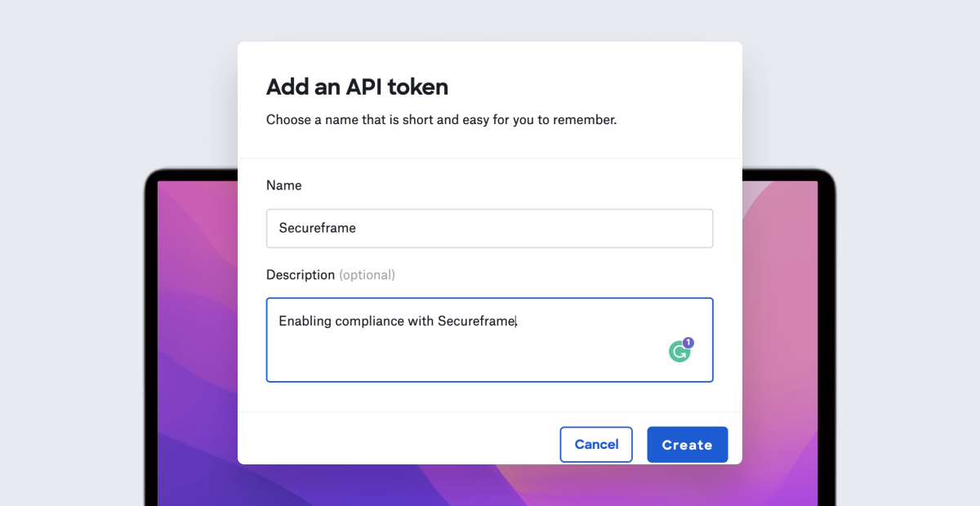Click the Grammarly checker inside the Description field
This screenshot has height=506, width=980.
coord(679,351)
